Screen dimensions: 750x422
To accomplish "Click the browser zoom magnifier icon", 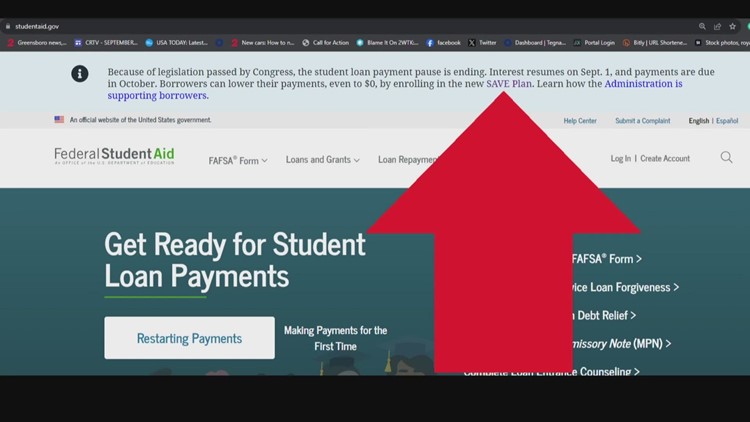I will coord(703,27).
